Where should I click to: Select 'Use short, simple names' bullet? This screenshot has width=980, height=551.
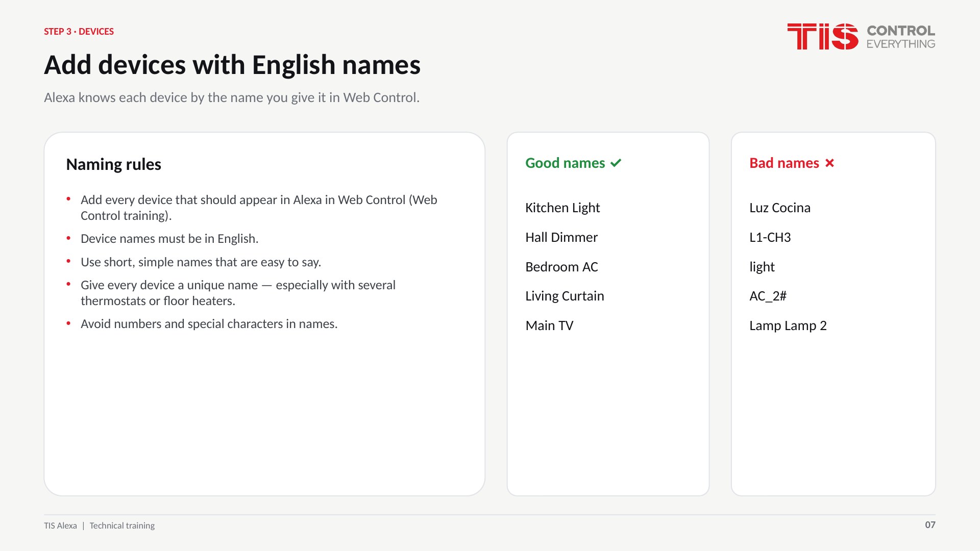coord(201,262)
